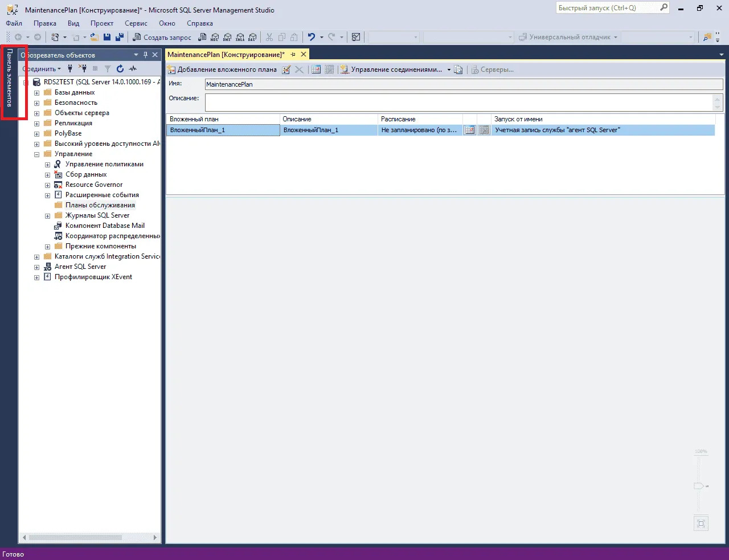The width and height of the screenshot is (729, 560).
Task: Pin the Object Explorer panel
Action: point(145,55)
